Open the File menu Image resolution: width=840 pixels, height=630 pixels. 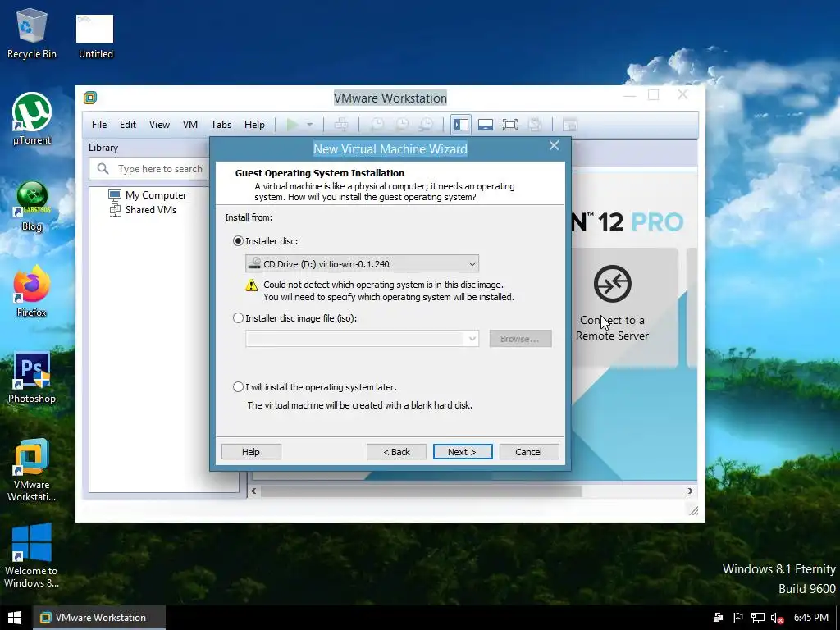tap(99, 125)
